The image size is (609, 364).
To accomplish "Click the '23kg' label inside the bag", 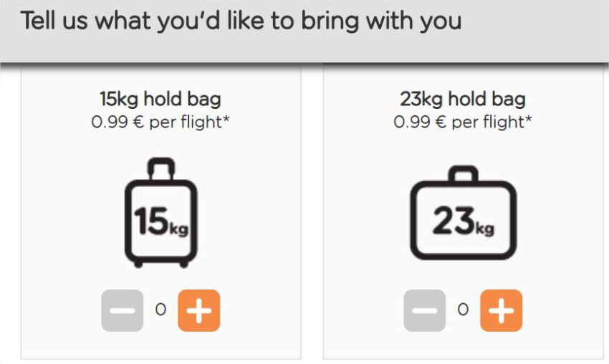I will 464,221.
